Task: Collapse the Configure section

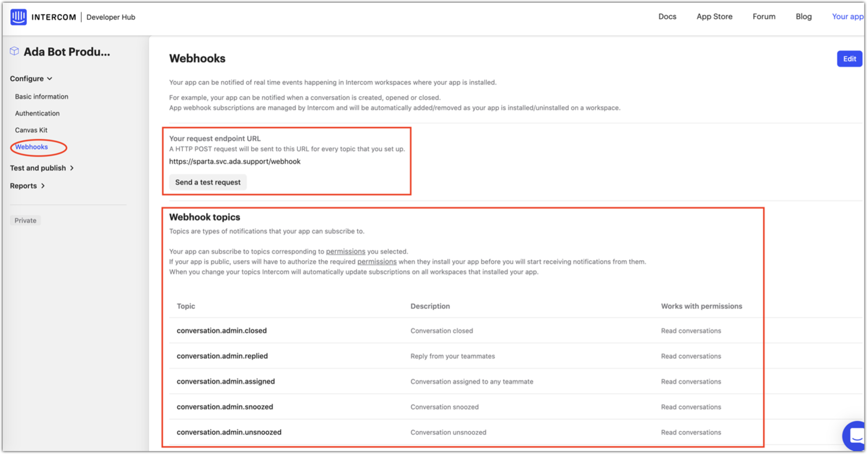Action: [31, 79]
